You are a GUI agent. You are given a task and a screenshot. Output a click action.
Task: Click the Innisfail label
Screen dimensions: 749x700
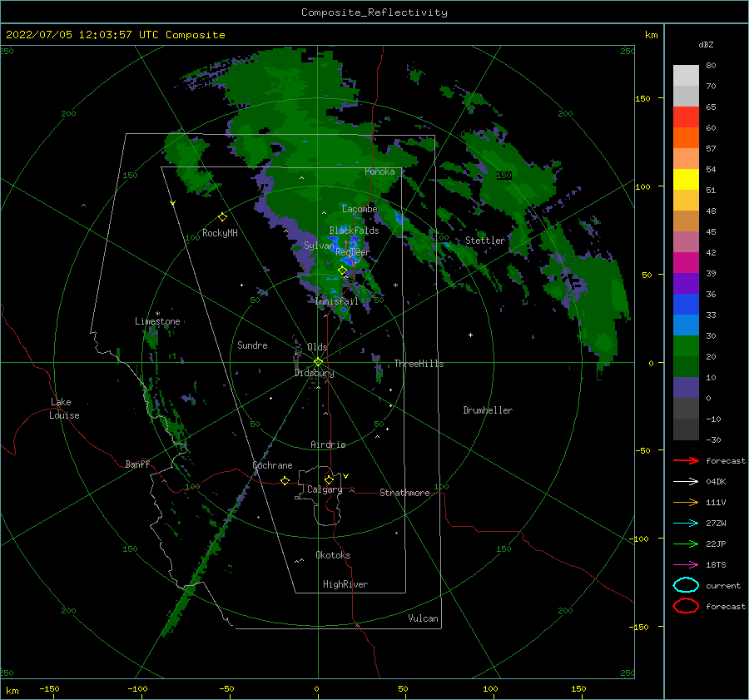pos(336,301)
